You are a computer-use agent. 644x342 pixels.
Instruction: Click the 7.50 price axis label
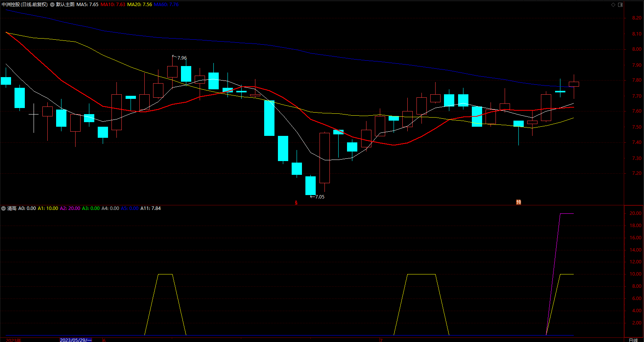pyautogui.click(x=637, y=127)
